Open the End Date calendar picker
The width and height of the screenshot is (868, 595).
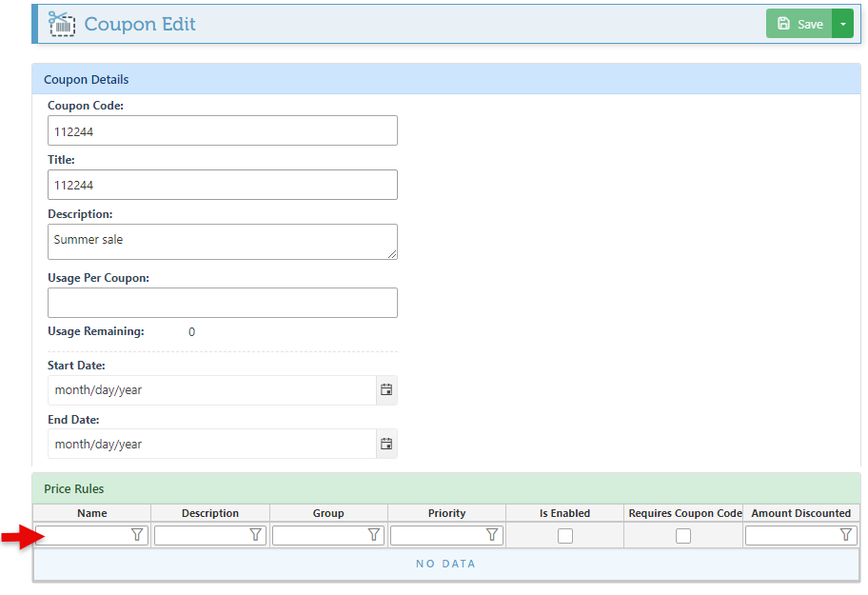(386, 445)
